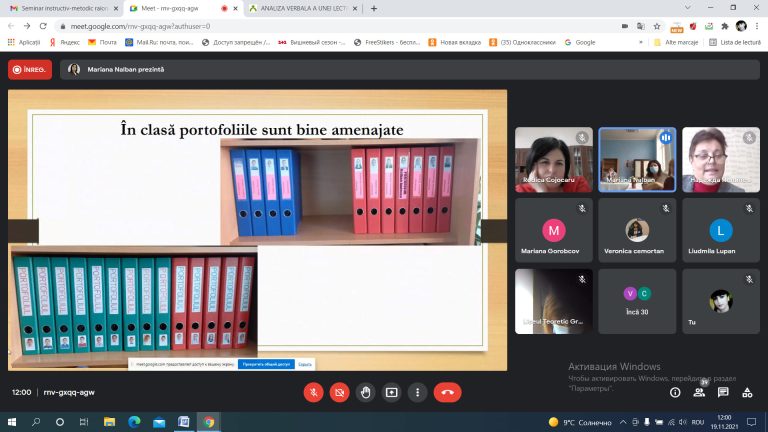Click the blue stop sharing button
The height and width of the screenshot is (432, 768).
pyautogui.click(x=266, y=364)
